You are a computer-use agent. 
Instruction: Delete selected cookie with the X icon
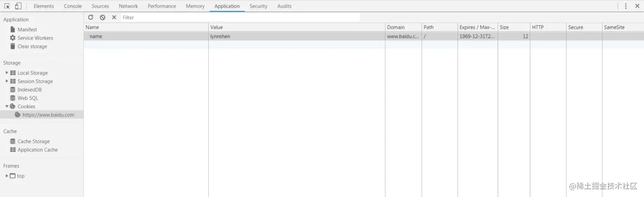(114, 17)
